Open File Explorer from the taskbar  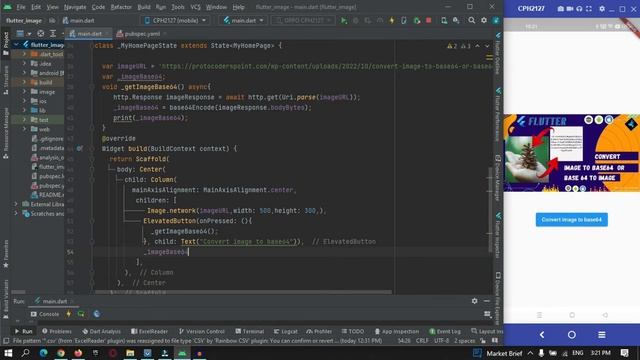pyautogui.click(x=130, y=353)
